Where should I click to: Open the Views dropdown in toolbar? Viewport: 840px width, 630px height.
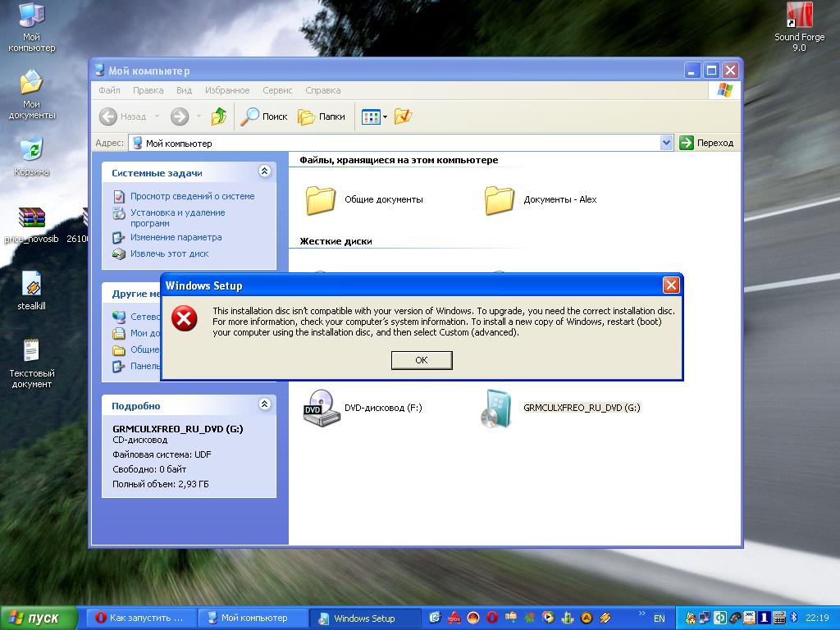pos(375,116)
